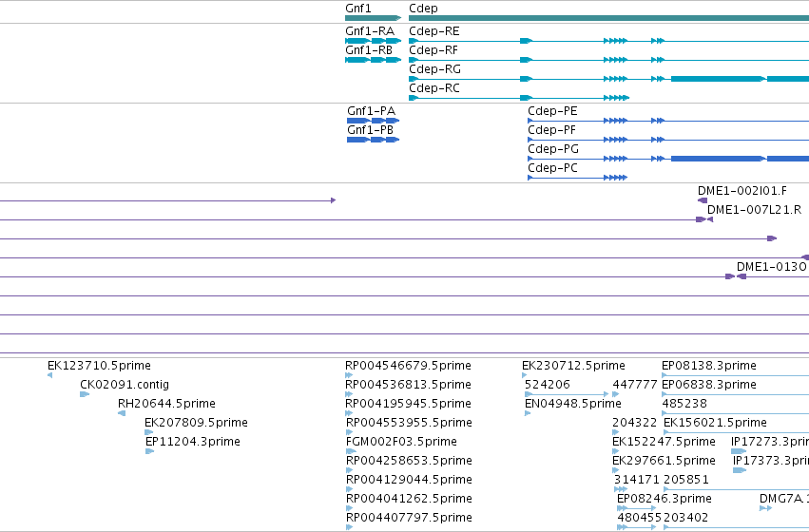Click the 447777 feature label
809x532 pixels.
click(x=635, y=385)
